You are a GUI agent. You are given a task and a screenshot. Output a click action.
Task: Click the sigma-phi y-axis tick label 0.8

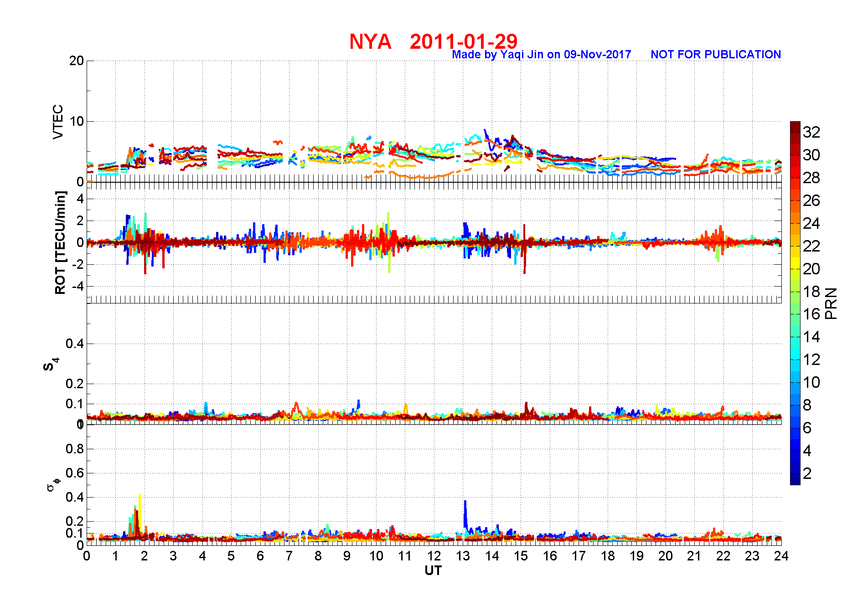click(x=75, y=449)
